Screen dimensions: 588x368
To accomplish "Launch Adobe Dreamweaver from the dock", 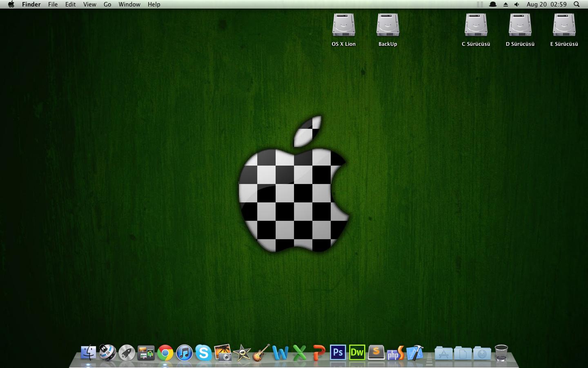I will tap(357, 352).
